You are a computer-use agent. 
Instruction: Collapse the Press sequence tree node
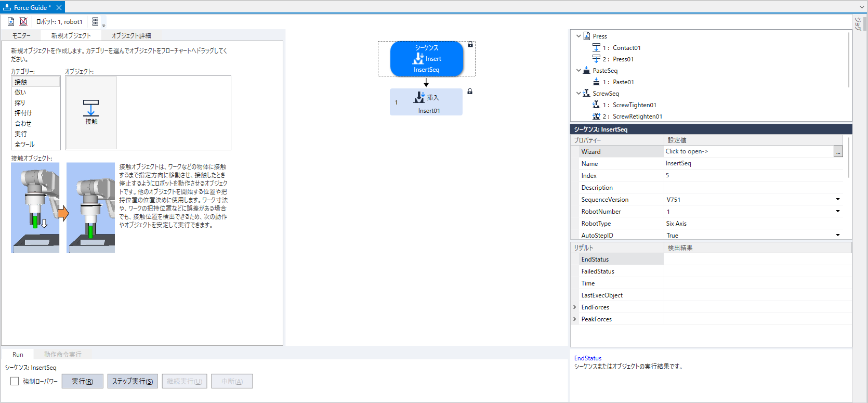[x=578, y=36]
